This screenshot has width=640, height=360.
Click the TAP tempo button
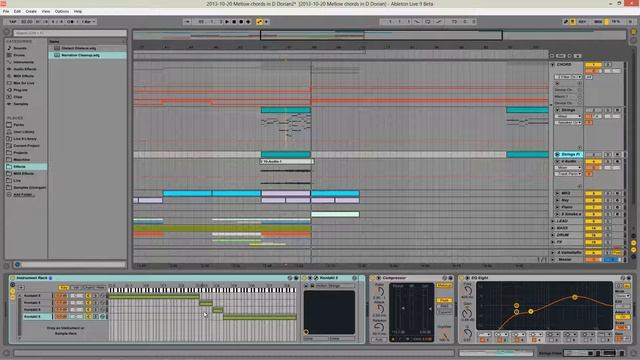13,22
